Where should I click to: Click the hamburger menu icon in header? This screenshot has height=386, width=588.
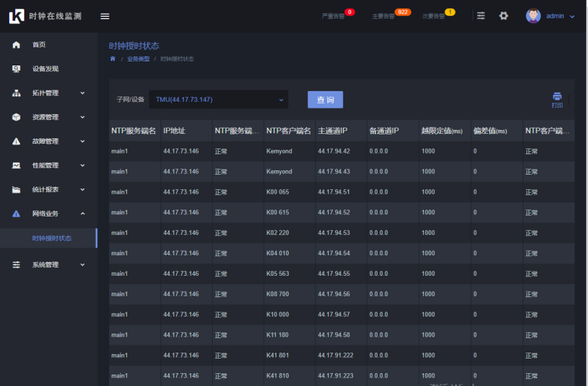[x=105, y=16]
